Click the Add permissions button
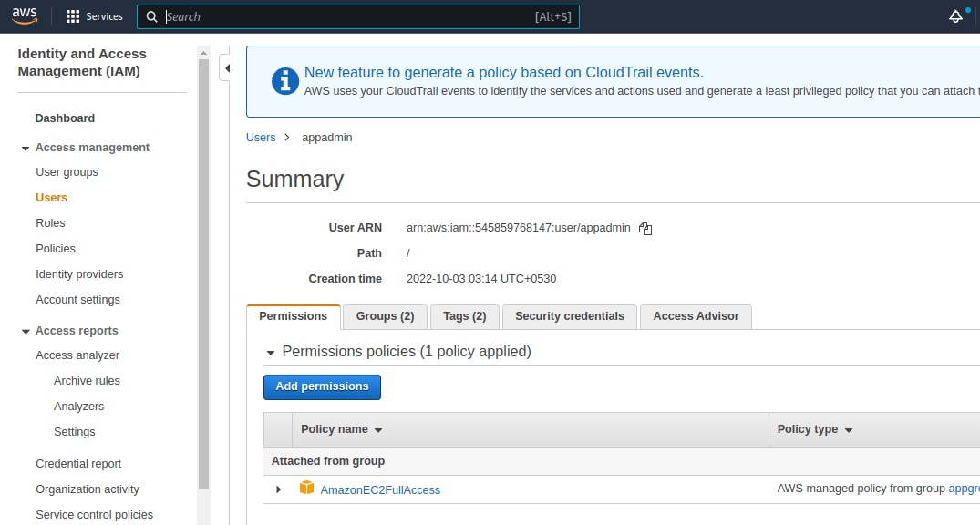 [322, 386]
